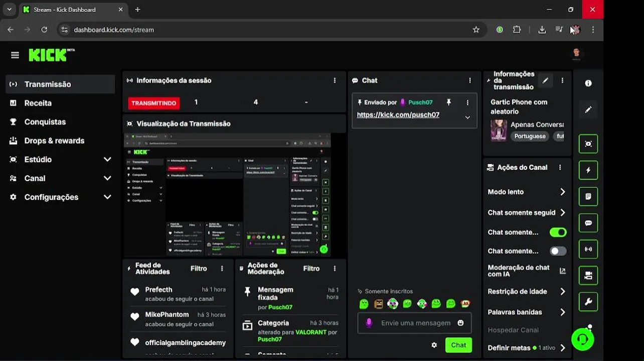644x361 pixels.
Task: Reload the page in the browser
Action: pyautogui.click(x=44, y=30)
